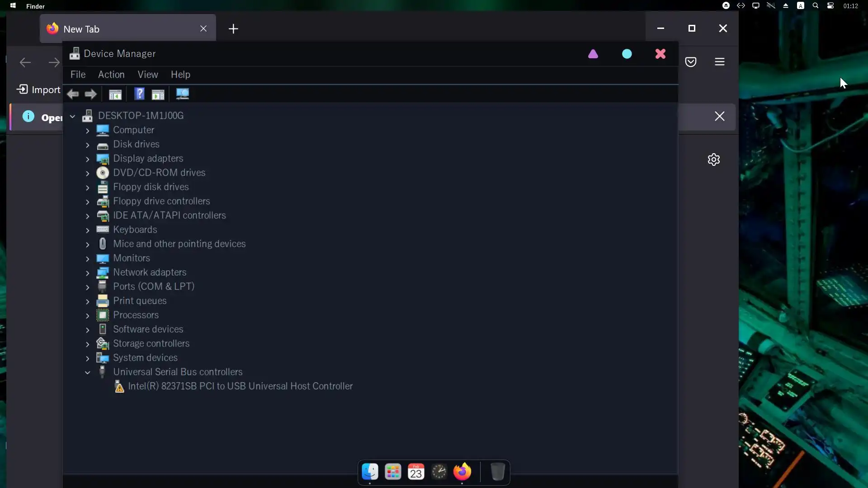Open a new Firefox tab with the plus button
Viewport: 868px width, 488px height.
coord(233,29)
